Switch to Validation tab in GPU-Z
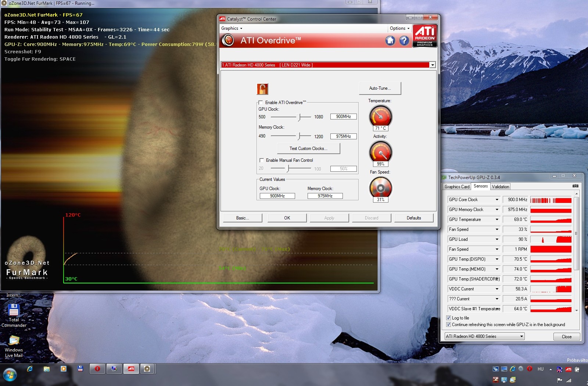 click(x=501, y=187)
